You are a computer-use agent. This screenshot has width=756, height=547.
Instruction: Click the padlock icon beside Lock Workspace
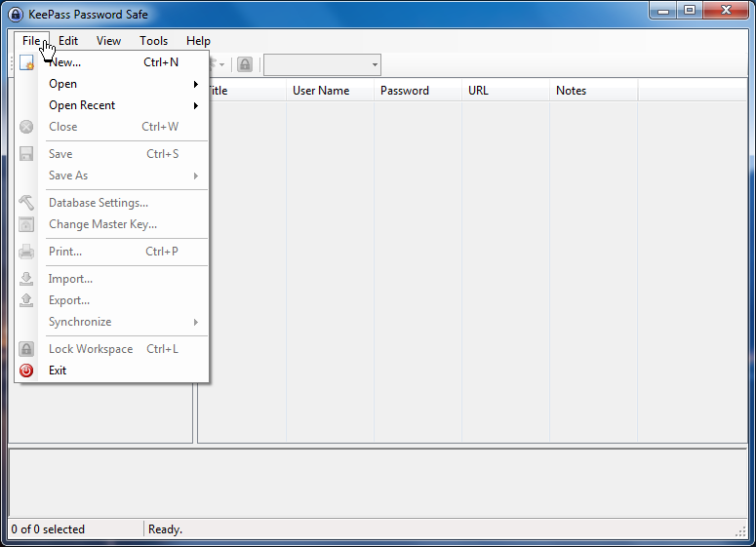coord(26,349)
